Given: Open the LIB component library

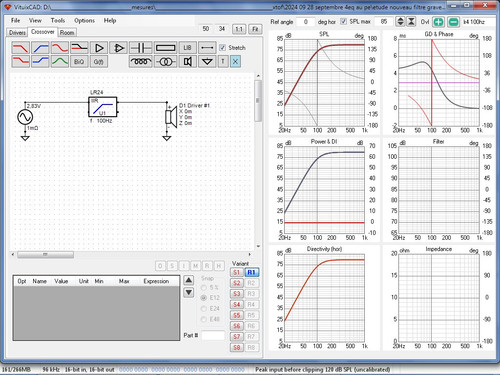Looking at the screenshot, I should 187,48.
